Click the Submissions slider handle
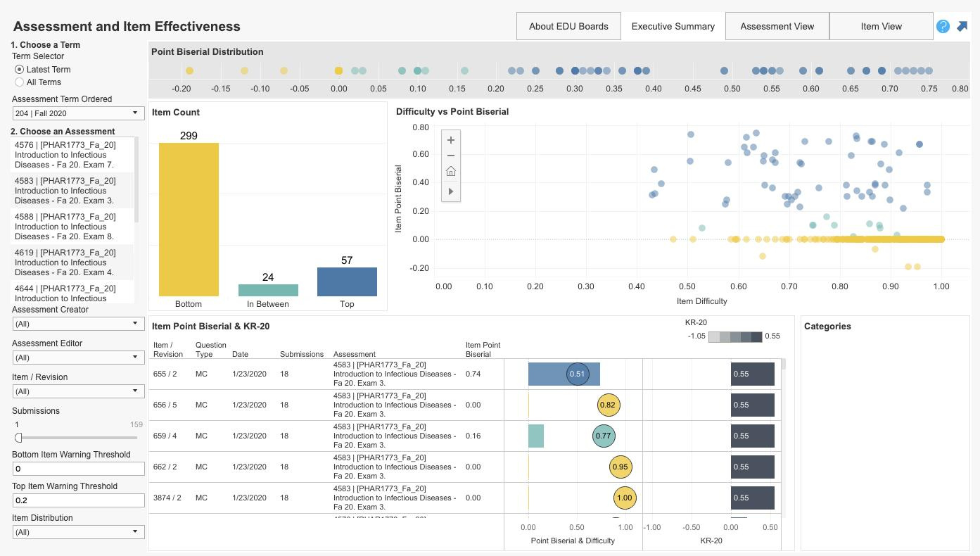 pyautogui.click(x=19, y=437)
